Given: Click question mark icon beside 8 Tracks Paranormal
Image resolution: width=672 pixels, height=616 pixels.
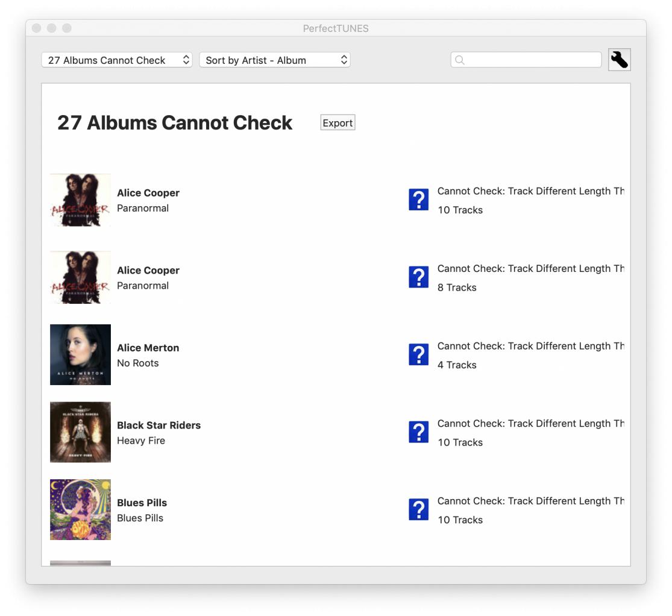Looking at the screenshot, I should pos(418,277).
